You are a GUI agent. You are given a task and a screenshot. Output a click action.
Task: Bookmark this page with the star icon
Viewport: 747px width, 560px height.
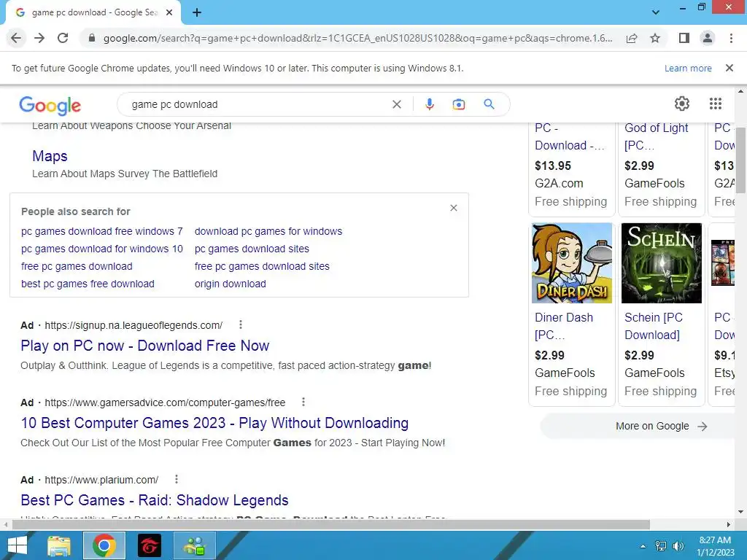655,38
